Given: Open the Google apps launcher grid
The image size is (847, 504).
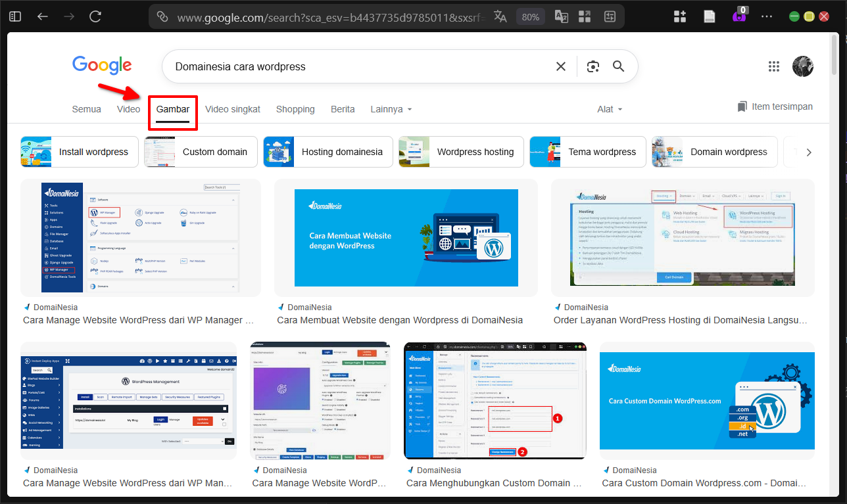Looking at the screenshot, I should click(x=774, y=66).
